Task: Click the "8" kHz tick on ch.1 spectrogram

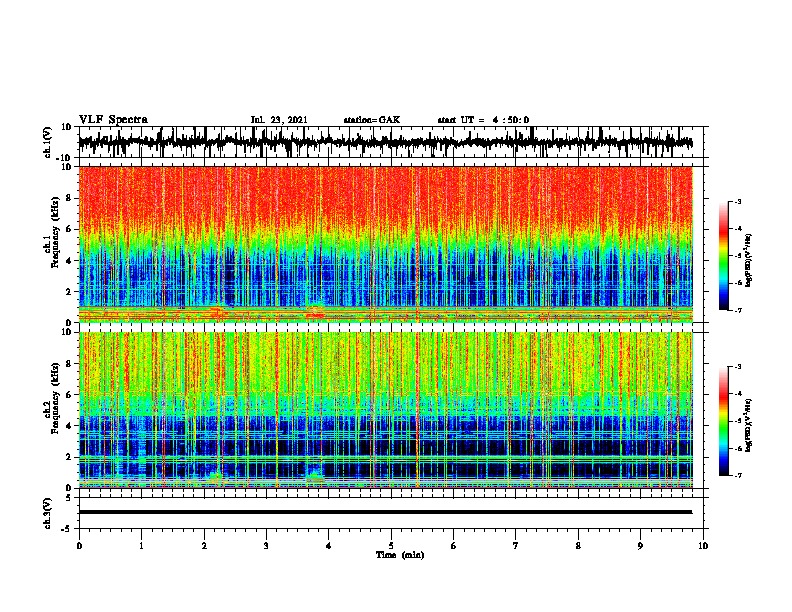Action: (69, 198)
